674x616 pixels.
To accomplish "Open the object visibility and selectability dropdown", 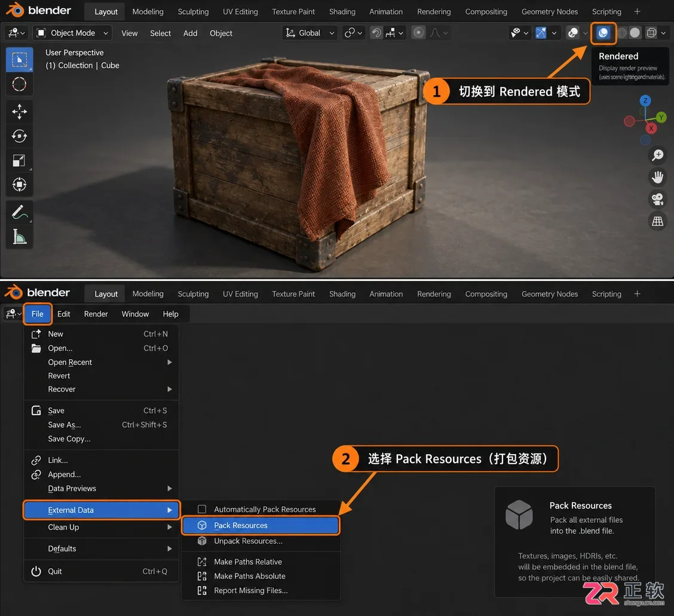I will (519, 33).
